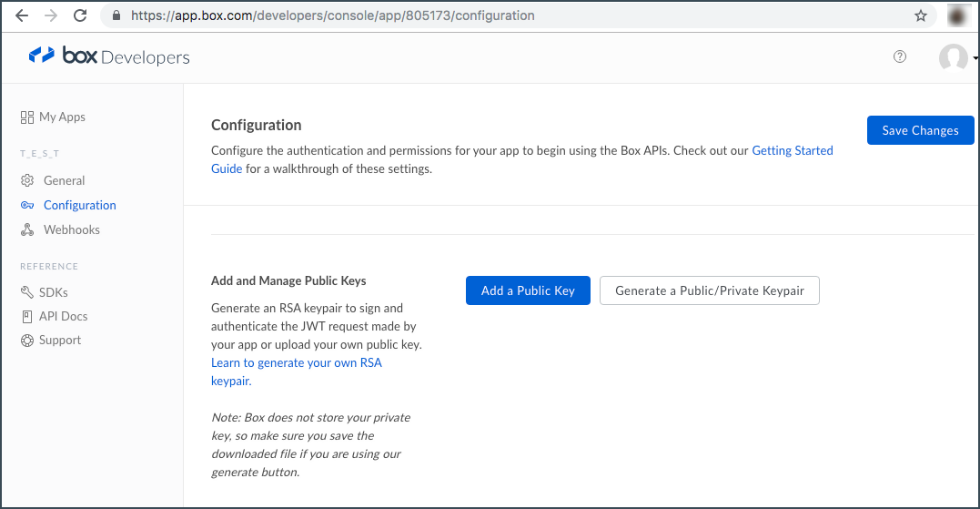Click the Box Developers logo
The image size is (980, 509).
109,56
